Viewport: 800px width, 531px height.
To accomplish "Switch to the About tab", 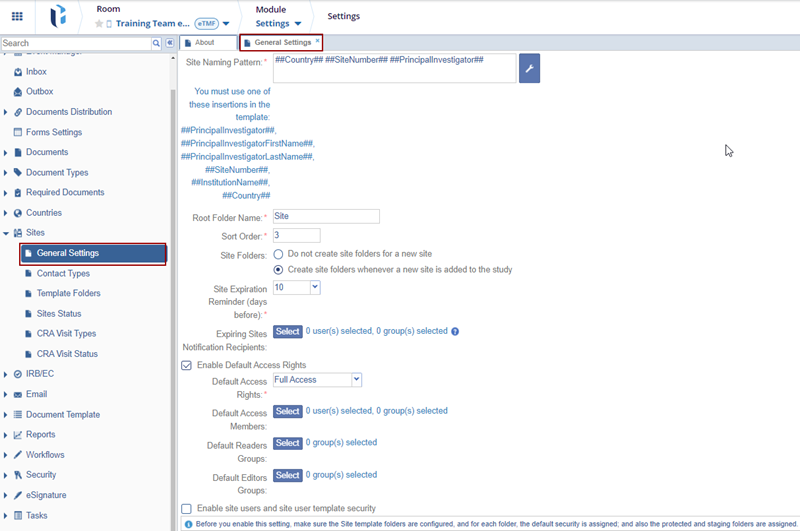I will point(208,43).
